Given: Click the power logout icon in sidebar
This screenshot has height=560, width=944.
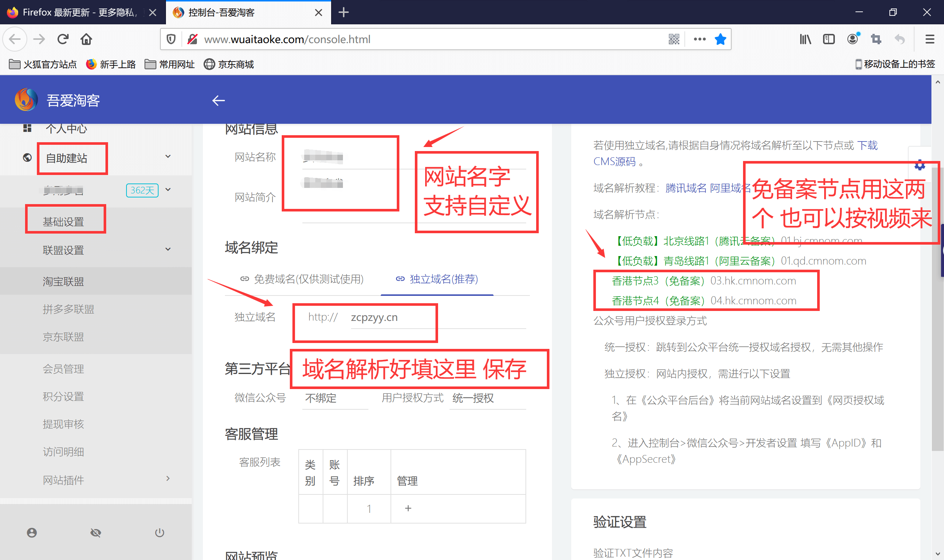Looking at the screenshot, I should pyautogui.click(x=159, y=532).
